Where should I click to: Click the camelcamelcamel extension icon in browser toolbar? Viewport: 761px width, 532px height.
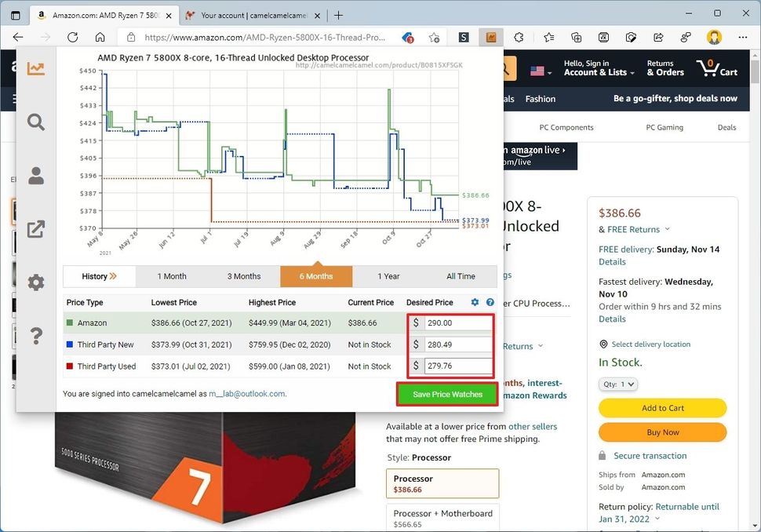[491, 37]
